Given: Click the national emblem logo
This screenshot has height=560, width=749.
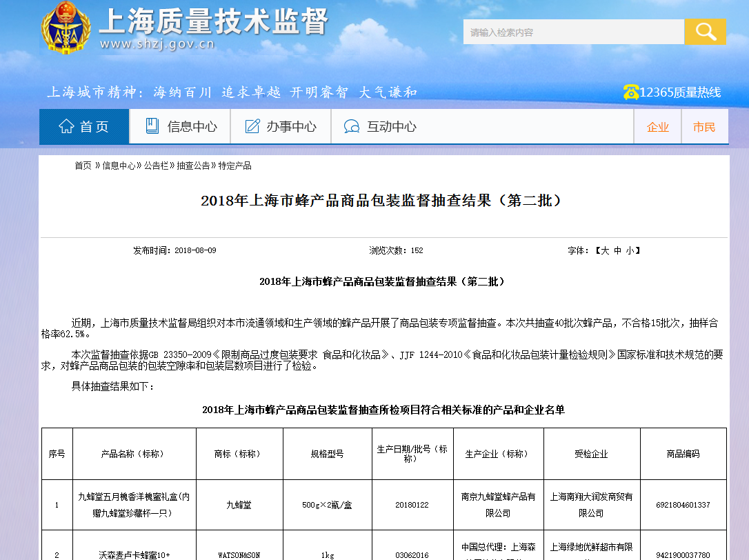Looking at the screenshot, I should [x=66, y=28].
